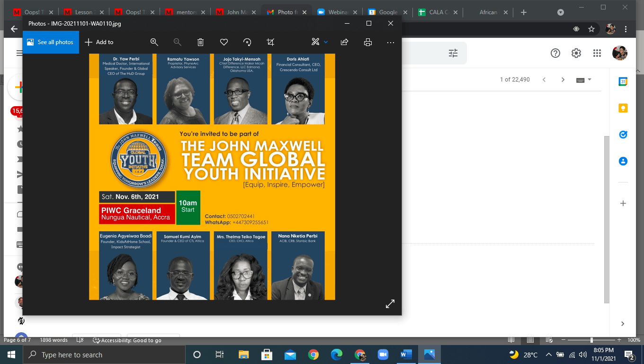Go to older email arrow
This screenshot has height=364, width=644.
(x=563, y=80)
